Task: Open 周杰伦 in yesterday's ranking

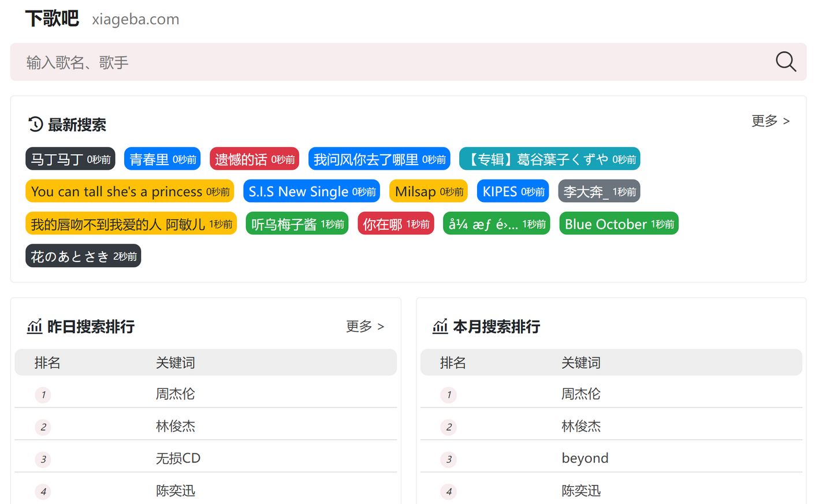Action: (175, 394)
